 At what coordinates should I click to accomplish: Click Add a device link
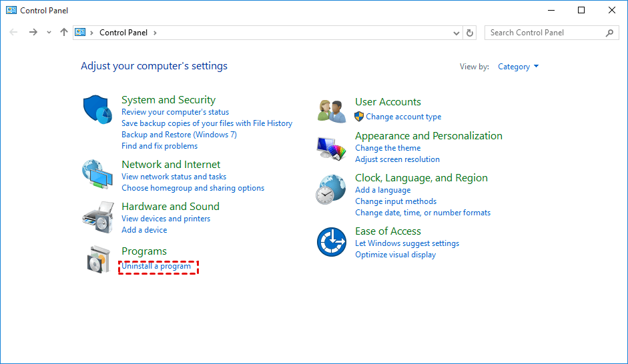145,230
